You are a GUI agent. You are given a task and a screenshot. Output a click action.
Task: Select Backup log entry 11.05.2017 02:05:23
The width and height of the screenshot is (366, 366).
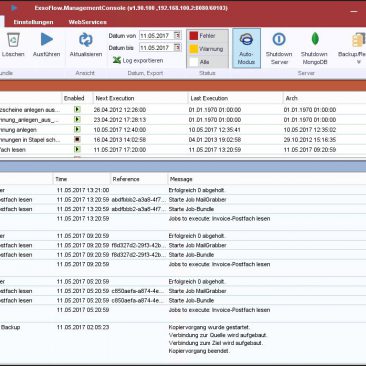(x=83, y=327)
